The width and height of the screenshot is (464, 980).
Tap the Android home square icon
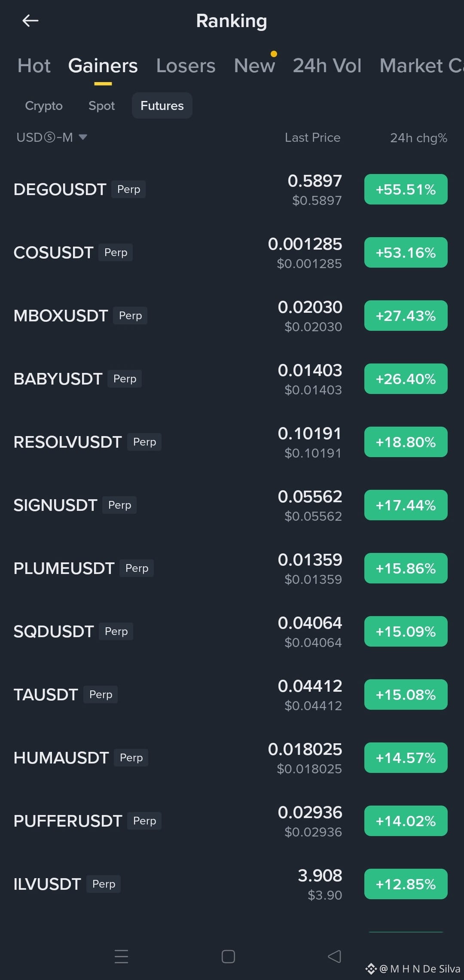tap(228, 956)
